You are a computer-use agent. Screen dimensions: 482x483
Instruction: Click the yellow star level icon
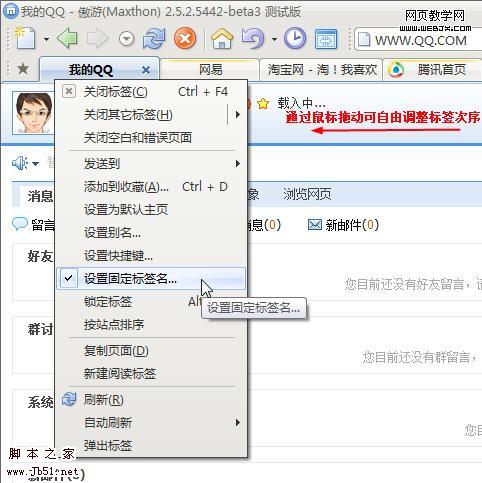pos(263,104)
